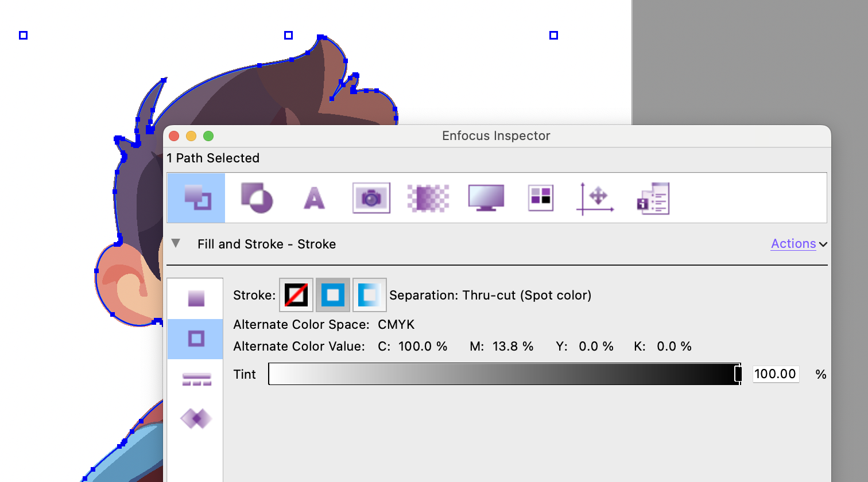Screen dimensions: 868x482
Task: Click the cyan value 100.0 %
Action: pyautogui.click(x=423, y=347)
